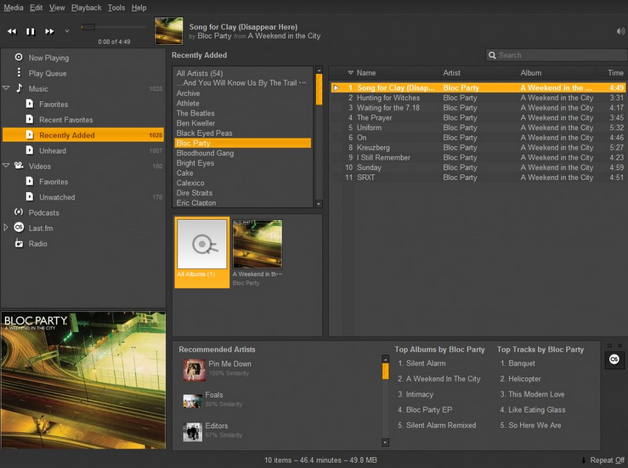This screenshot has width=628, height=468.
Task: Open the Now Playing view
Action: click(x=48, y=58)
